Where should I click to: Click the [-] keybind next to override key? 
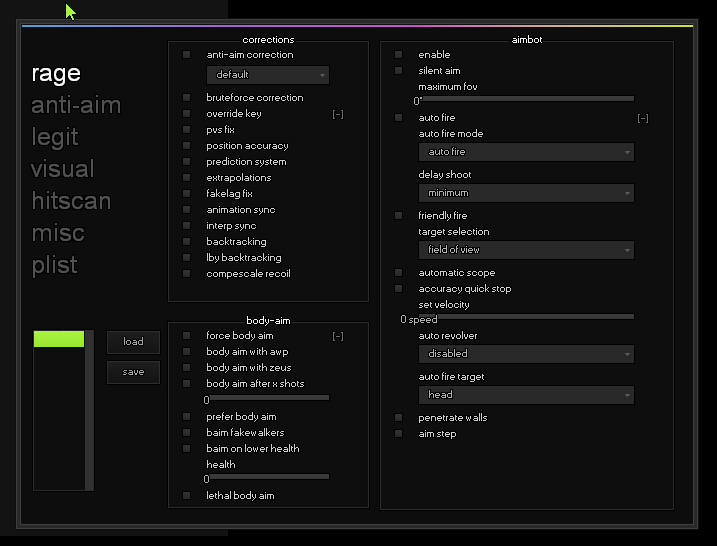pos(338,114)
